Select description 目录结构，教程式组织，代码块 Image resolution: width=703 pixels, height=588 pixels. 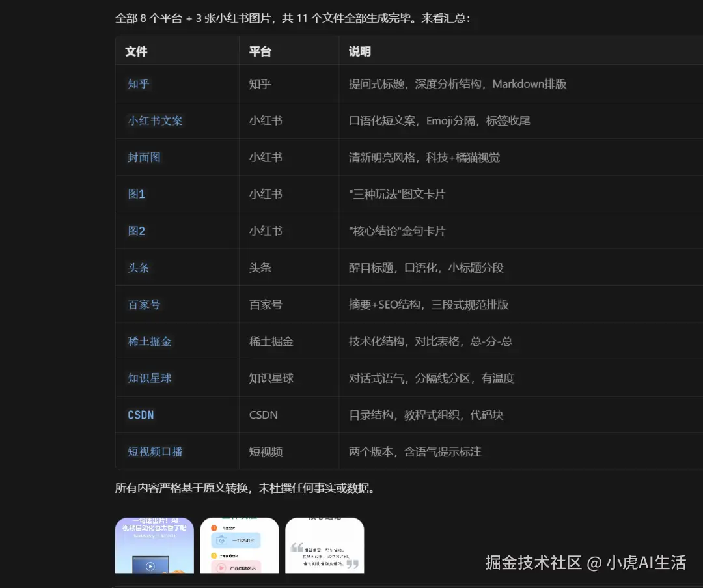(426, 415)
